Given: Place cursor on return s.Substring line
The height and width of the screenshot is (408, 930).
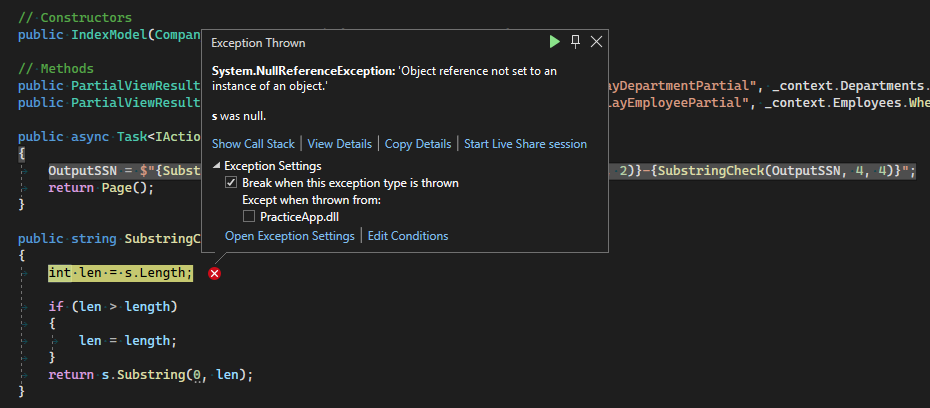Looking at the screenshot, I should [150, 374].
